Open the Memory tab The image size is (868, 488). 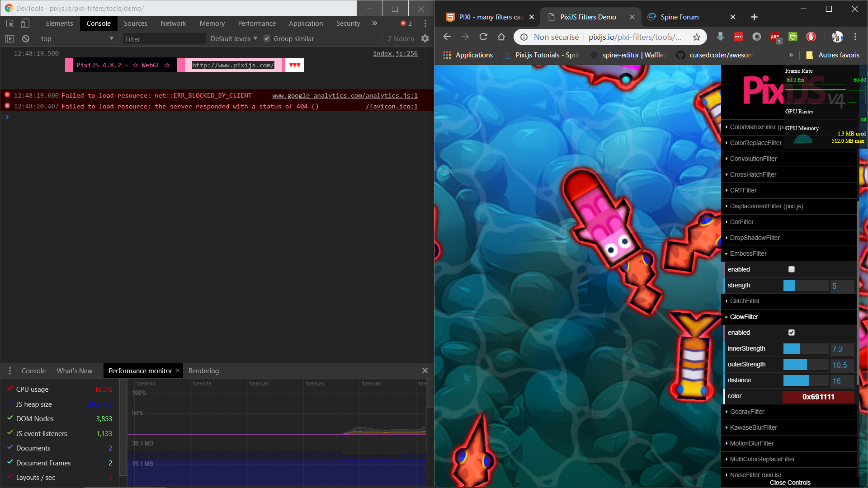point(212,23)
